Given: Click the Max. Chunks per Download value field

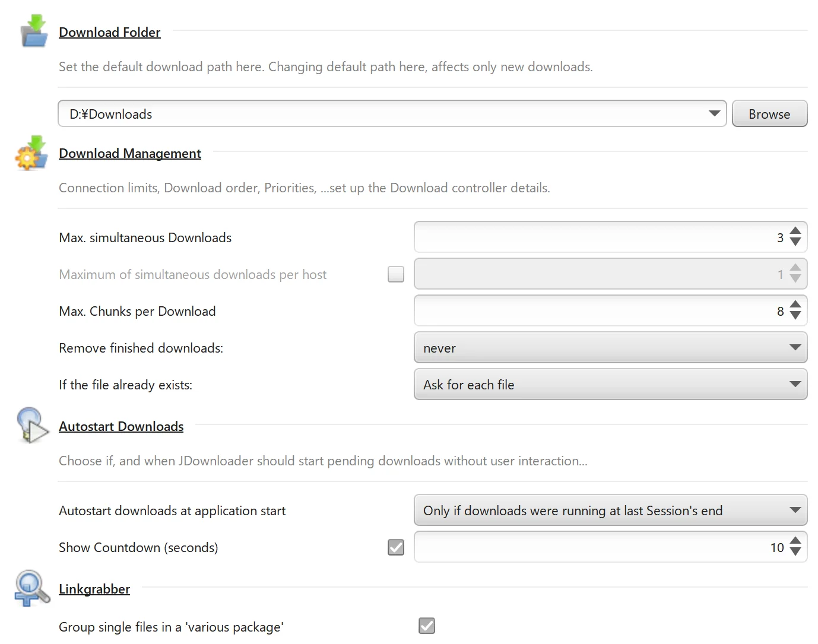Looking at the screenshot, I should point(594,310).
